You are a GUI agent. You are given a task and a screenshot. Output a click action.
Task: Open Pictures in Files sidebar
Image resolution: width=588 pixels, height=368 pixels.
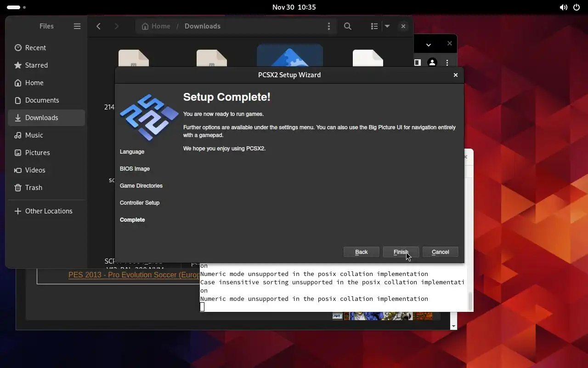pos(46,153)
